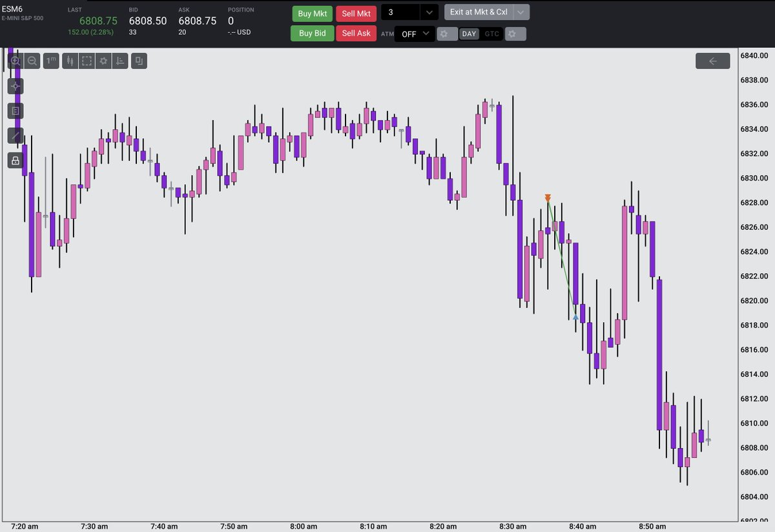
Task: Select the dashed rectangle area tool
Action: [x=87, y=61]
